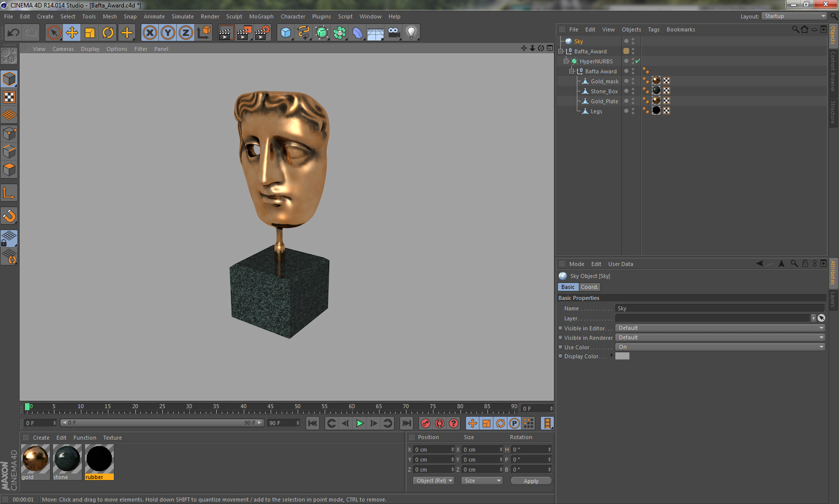This screenshot has height=504, width=839.
Task: Select the Live Selection tool
Action: pos(54,33)
